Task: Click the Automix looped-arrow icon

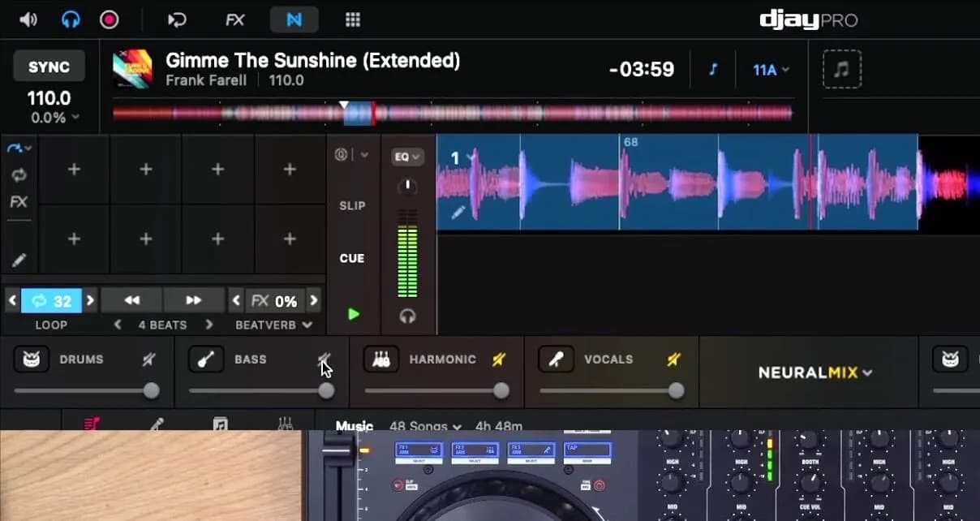Action: pos(177,19)
